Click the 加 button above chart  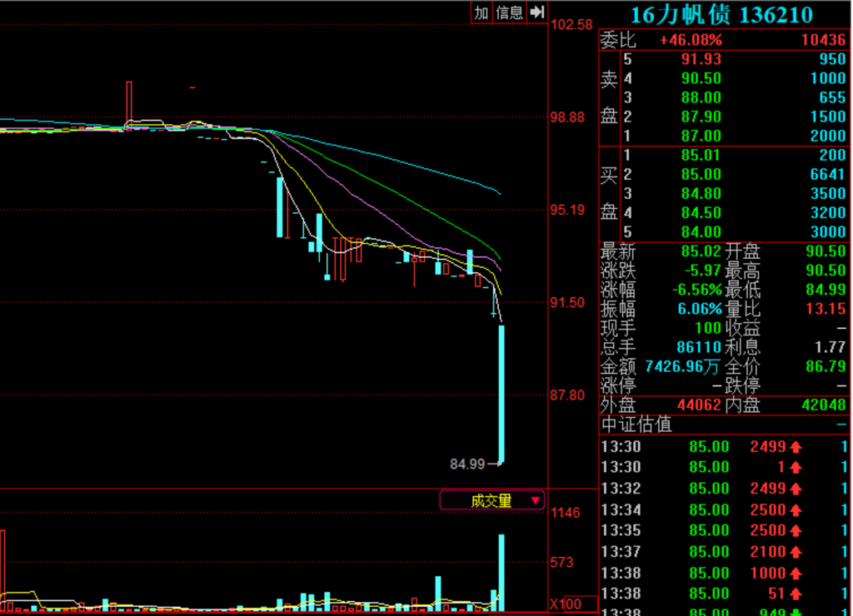[481, 12]
